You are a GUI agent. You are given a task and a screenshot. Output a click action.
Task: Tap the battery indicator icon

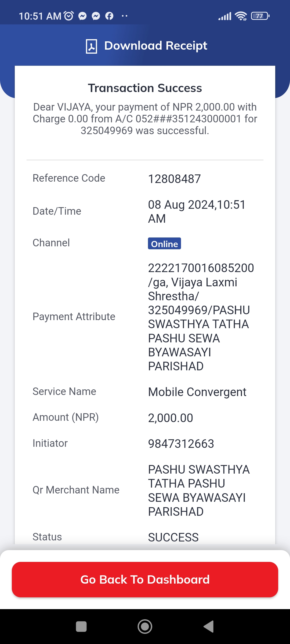pyautogui.click(x=260, y=16)
